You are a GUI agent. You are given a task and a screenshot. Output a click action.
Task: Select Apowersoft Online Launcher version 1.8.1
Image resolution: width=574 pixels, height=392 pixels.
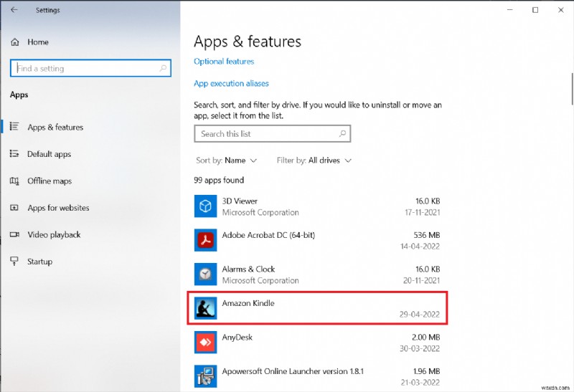point(293,371)
